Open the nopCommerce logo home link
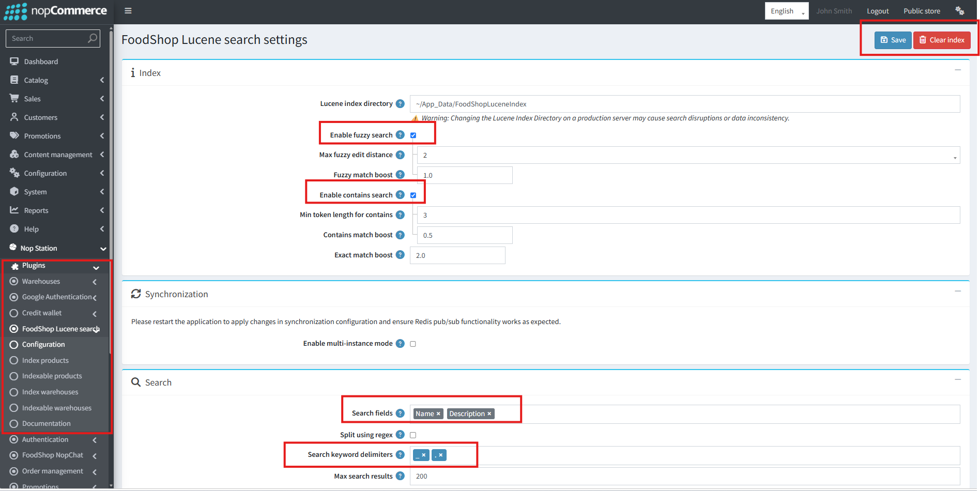The height and width of the screenshot is (491, 980). pyautogui.click(x=55, y=11)
